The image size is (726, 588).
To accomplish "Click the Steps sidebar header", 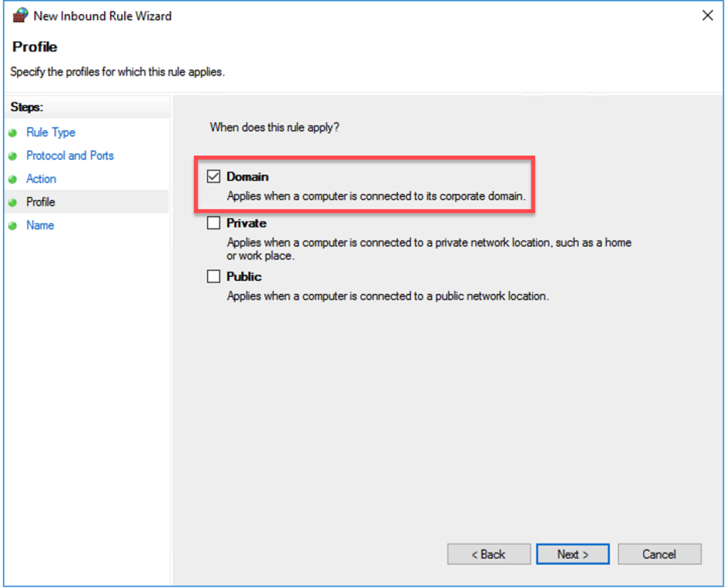I will coord(26,107).
